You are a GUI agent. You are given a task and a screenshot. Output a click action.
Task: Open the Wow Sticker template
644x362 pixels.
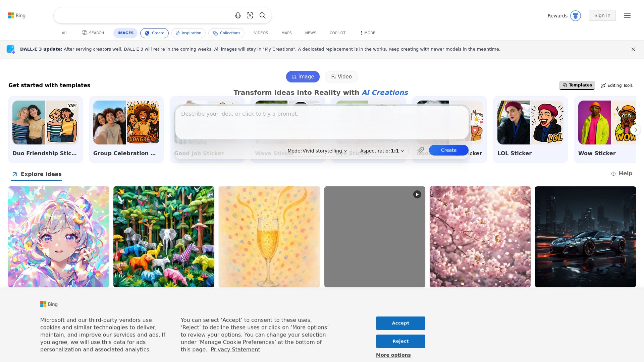click(605, 129)
